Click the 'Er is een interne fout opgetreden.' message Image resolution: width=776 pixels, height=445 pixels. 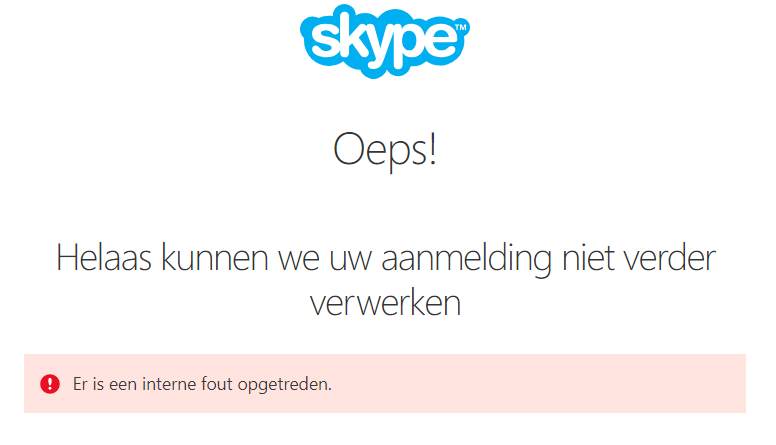pos(202,384)
